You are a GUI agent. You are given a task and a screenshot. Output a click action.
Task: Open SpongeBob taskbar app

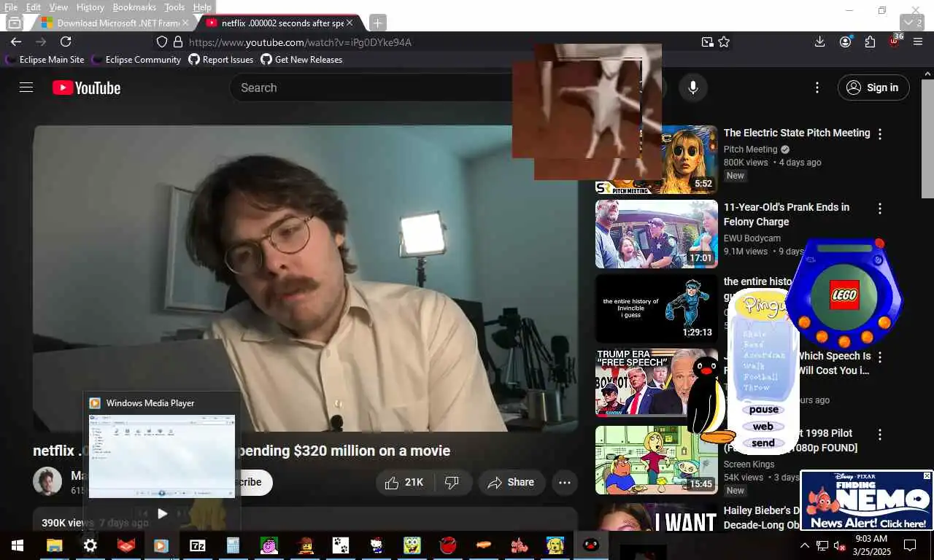[x=412, y=545]
